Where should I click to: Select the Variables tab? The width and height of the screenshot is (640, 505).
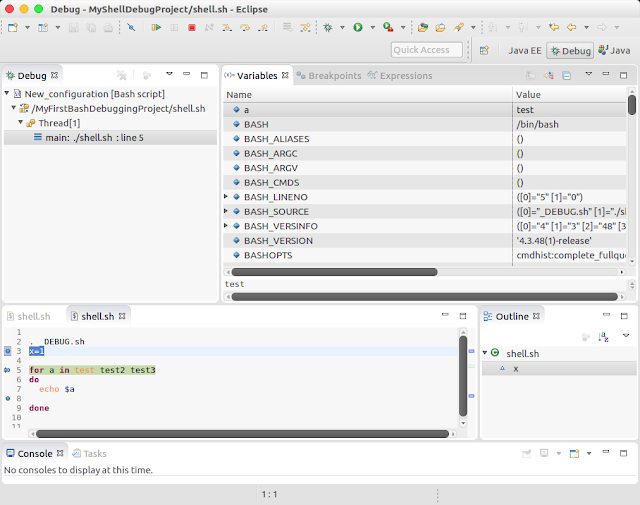(x=257, y=76)
